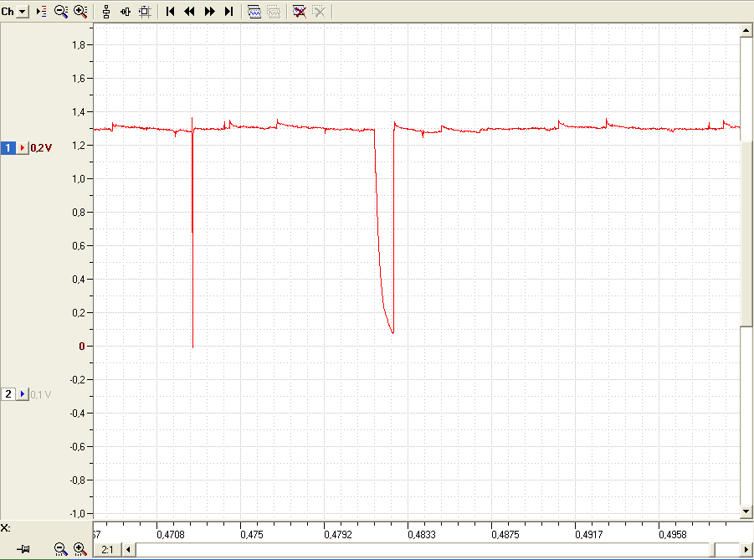
Task: Click the vertical scrollbar thumb
Action: pyautogui.click(x=746, y=234)
